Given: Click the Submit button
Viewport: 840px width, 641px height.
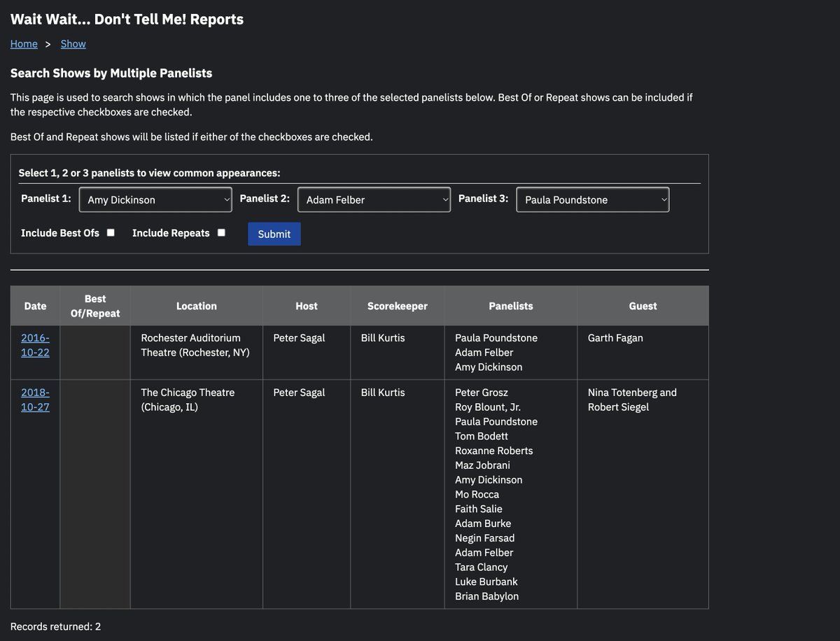Looking at the screenshot, I should coord(274,234).
